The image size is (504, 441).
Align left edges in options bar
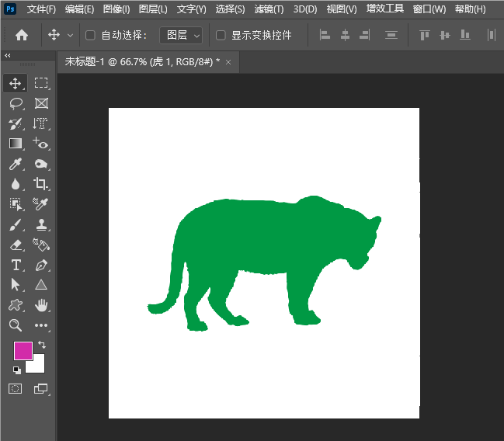pos(325,35)
